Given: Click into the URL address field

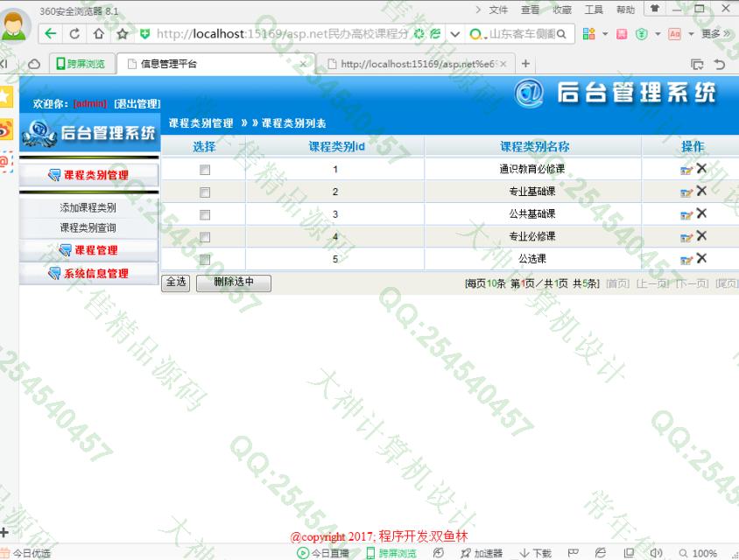Looking at the screenshot, I should (x=282, y=34).
